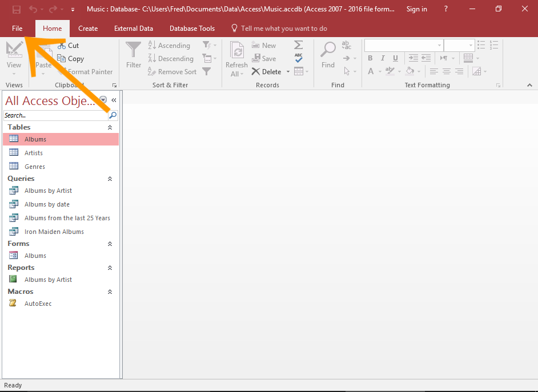Viewport: 538px width, 392px height.
Task: Click Refresh All in the Records group
Action: [x=236, y=59]
